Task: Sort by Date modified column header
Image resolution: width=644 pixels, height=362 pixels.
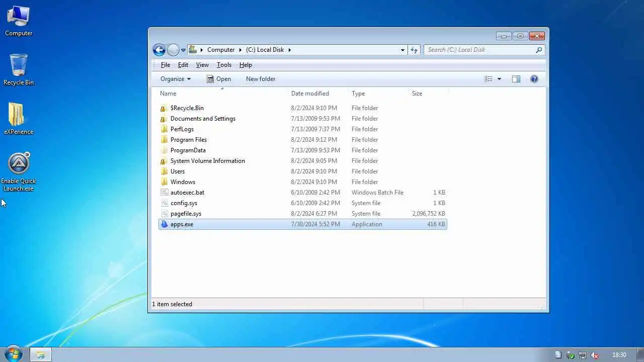Action: [x=318, y=94]
